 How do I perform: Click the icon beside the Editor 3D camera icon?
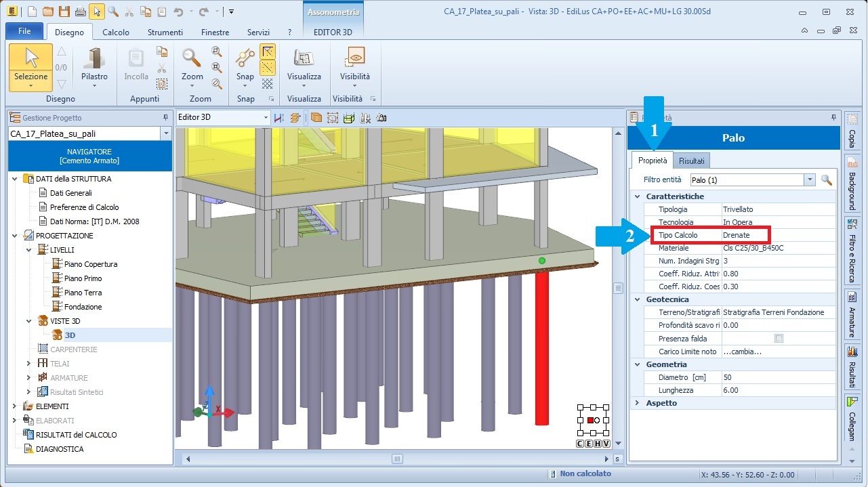365,118
